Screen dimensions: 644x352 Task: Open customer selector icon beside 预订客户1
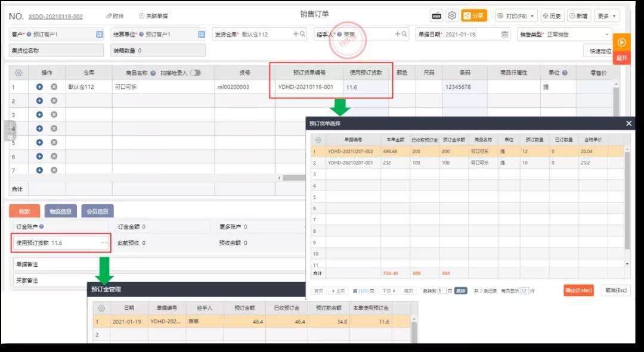(x=100, y=35)
